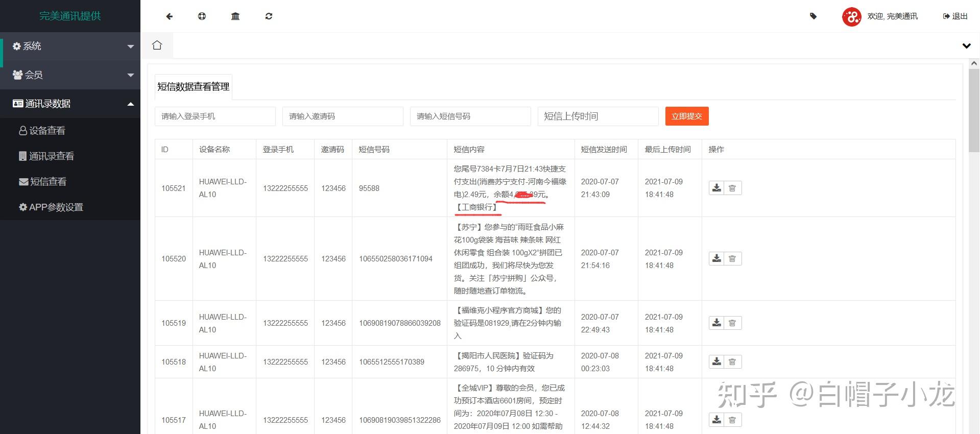
Task: Click the 欢迎, 完美通讯 user name
Action: tap(892, 16)
